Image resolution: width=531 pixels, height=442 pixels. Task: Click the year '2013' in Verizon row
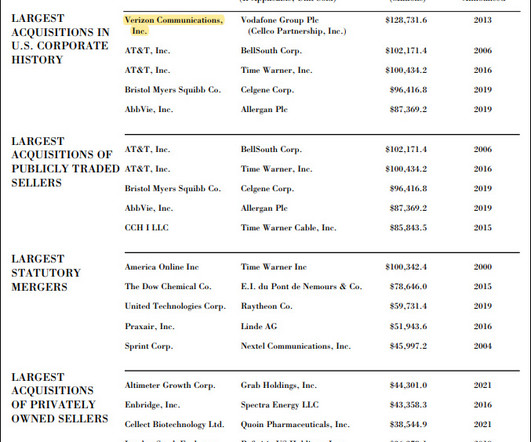tap(483, 20)
